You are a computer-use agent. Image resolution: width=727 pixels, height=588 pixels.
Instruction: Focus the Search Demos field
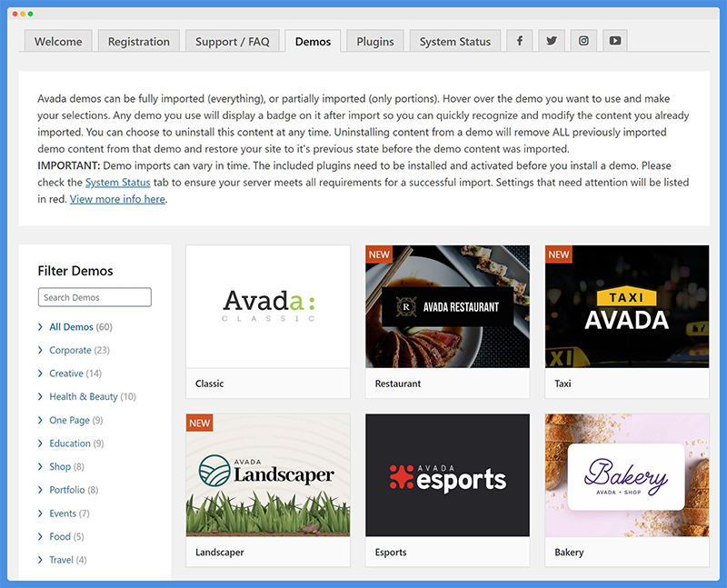click(x=95, y=297)
